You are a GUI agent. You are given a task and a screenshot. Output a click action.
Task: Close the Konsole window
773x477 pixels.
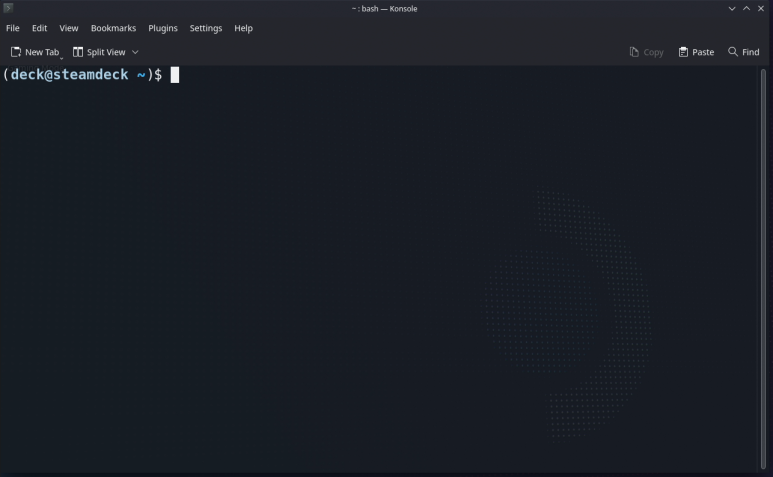(x=761, y=8)
